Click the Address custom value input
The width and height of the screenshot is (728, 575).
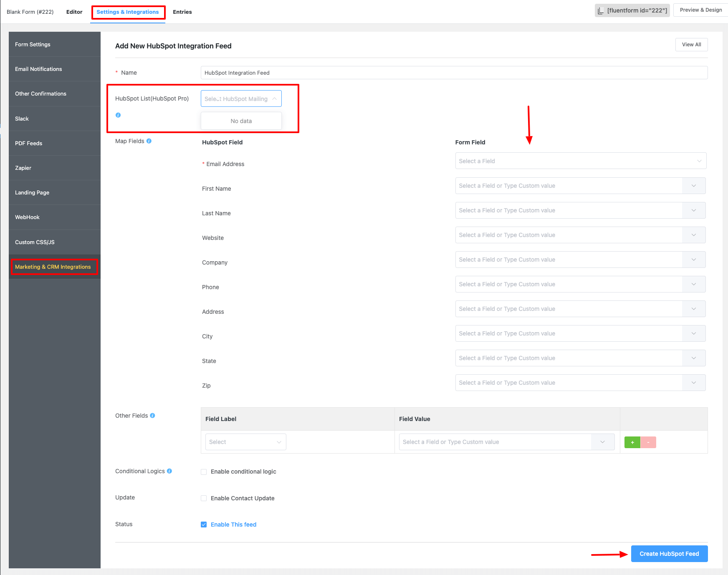(x=569, y=309)
